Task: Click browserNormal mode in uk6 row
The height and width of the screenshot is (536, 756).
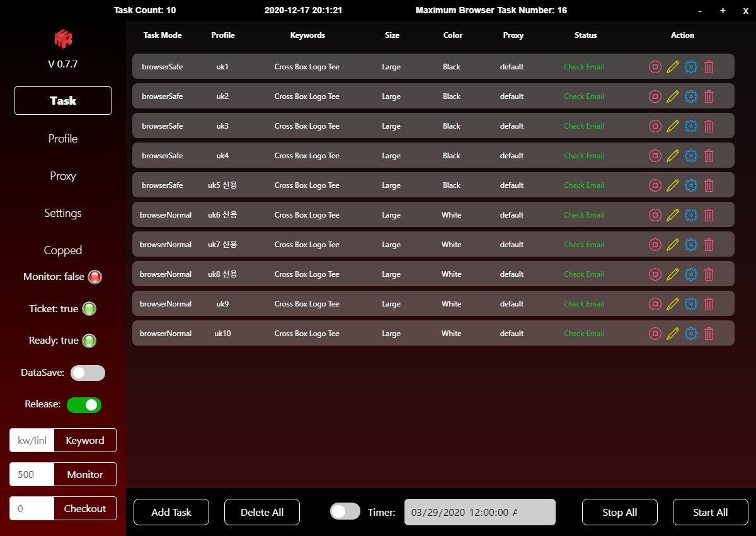Action: click(166, 215)
